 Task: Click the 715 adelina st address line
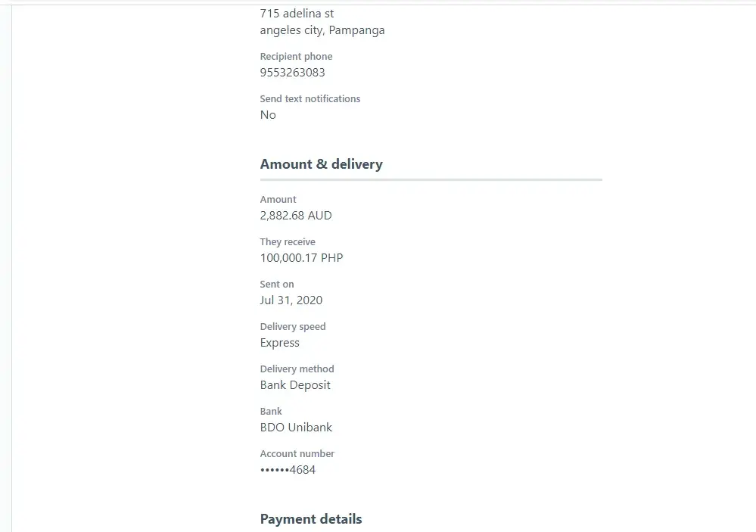click(x=297, y=14)
